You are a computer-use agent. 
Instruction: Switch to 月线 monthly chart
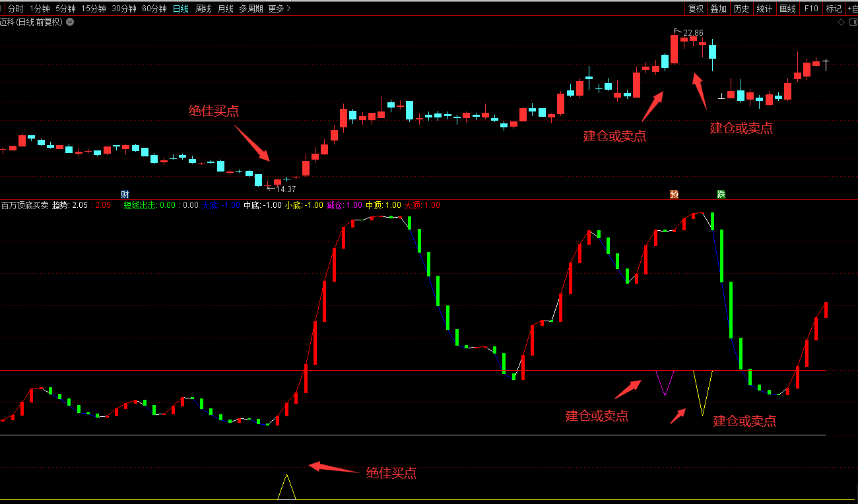click(x=225, y=9)
